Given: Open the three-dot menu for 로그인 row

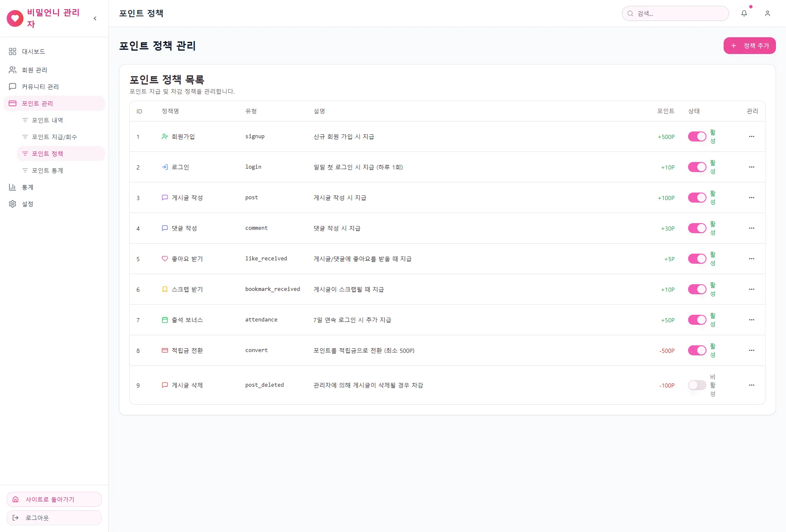Looking at the screenshot, I should pos(752,167).
